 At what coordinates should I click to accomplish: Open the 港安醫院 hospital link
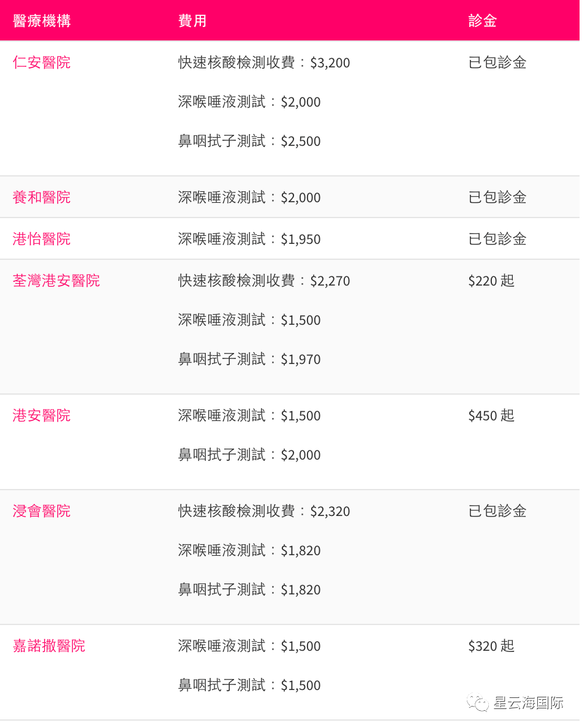pos(42,415)
